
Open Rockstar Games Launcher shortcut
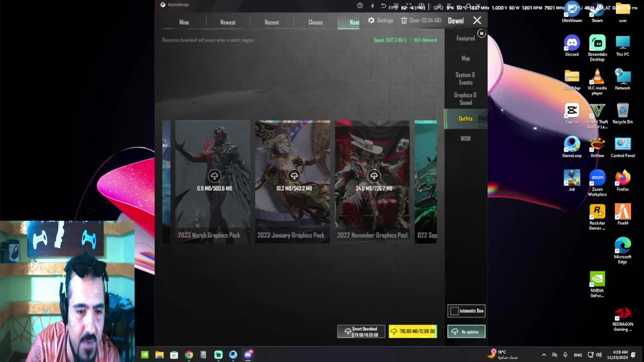point(597,217)
